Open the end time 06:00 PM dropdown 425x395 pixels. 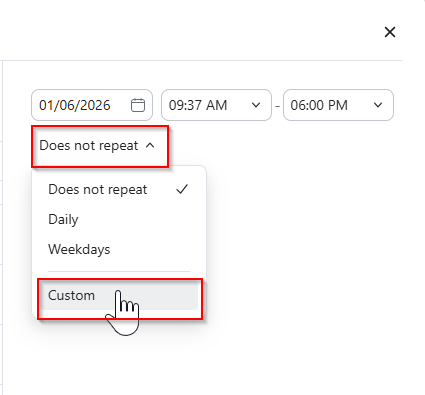[x=338, y=105]
